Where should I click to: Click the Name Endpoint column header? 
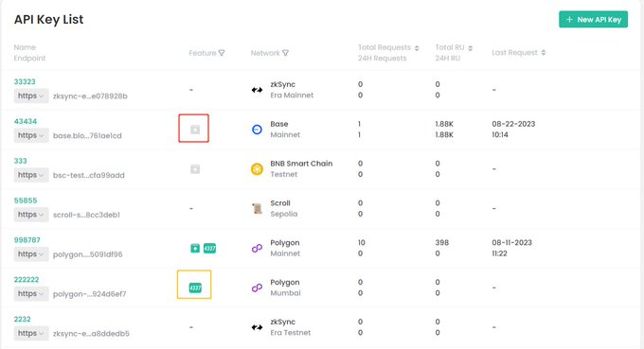pos(29,53)
